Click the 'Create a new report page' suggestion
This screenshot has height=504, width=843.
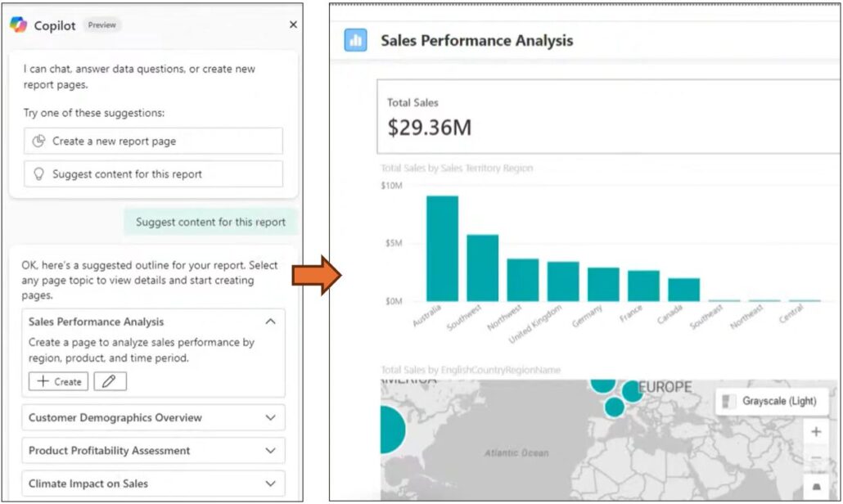[x=153, y=141]
